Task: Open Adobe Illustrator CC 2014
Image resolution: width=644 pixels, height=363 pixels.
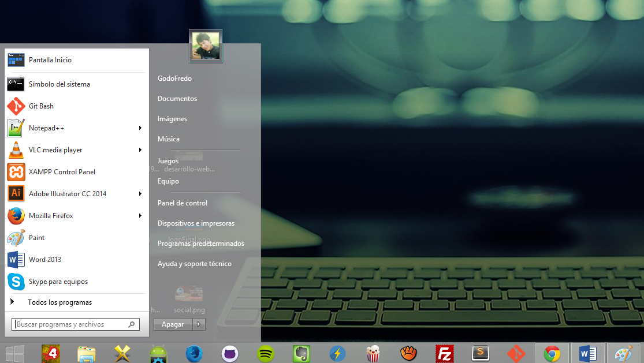Action: (x=66, y=193)
